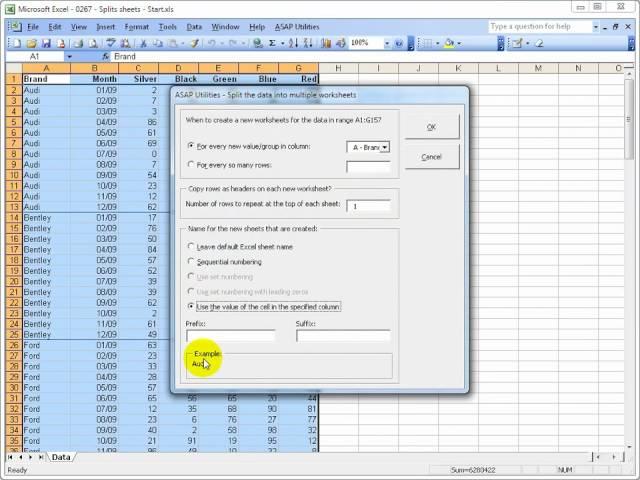Open the Edit menu
Viewport: 640px width, 480px height.
55,27
